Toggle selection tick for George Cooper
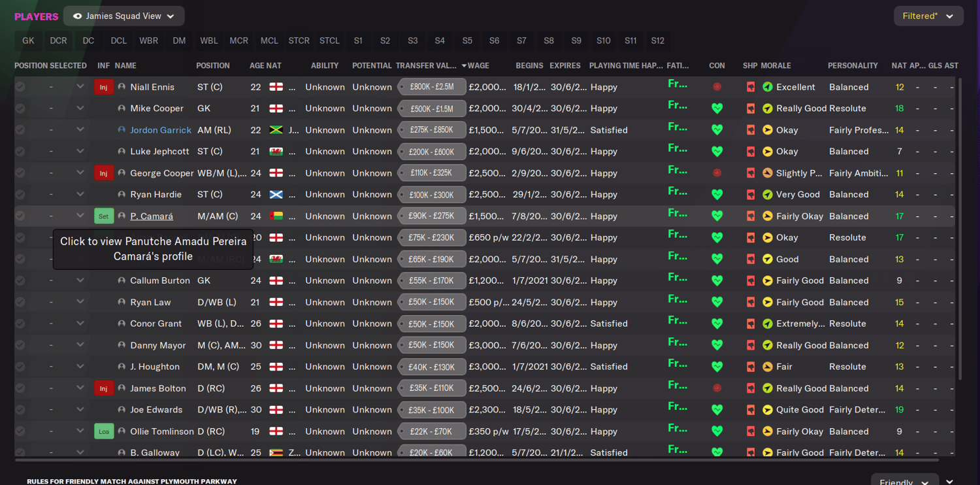The image size is (980, 485). coord(20,173)
